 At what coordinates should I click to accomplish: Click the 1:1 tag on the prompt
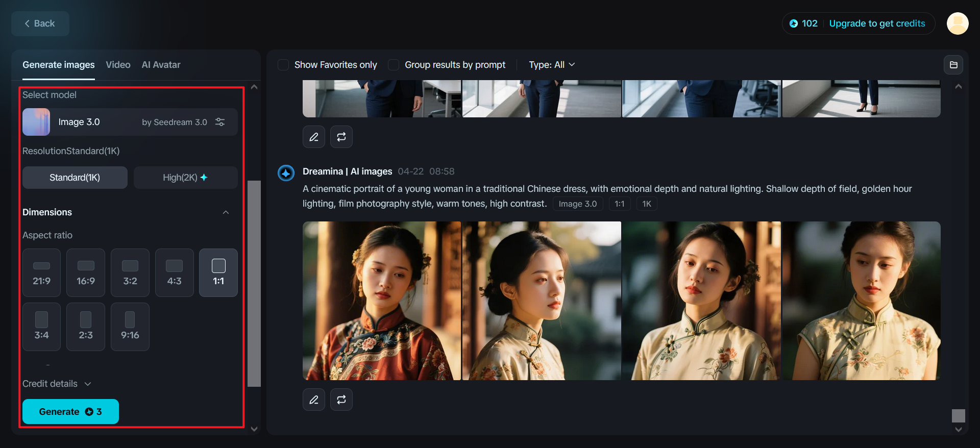tap(620, 204)
